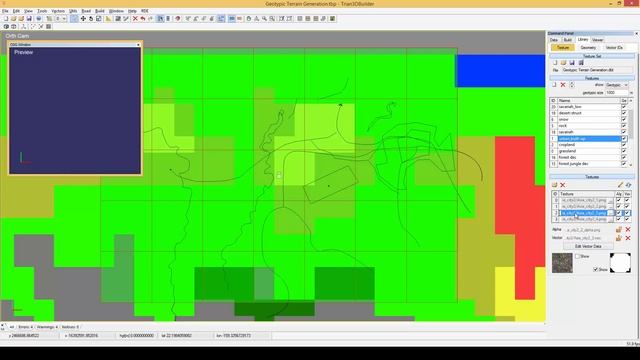Click the save-all icon next to Texture Set save
Viewport: 640px width, 360px height.
click(x=581, y=62)
